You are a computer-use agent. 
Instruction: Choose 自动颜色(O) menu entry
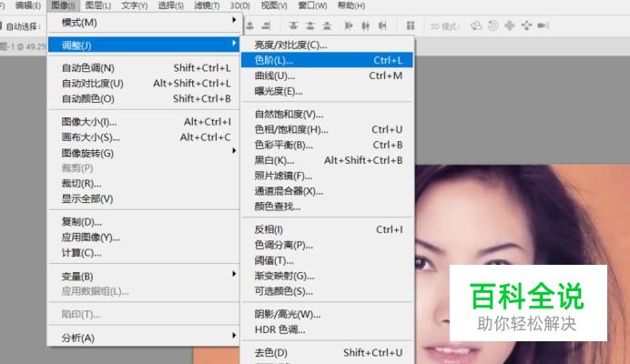(x=144, y=98)
